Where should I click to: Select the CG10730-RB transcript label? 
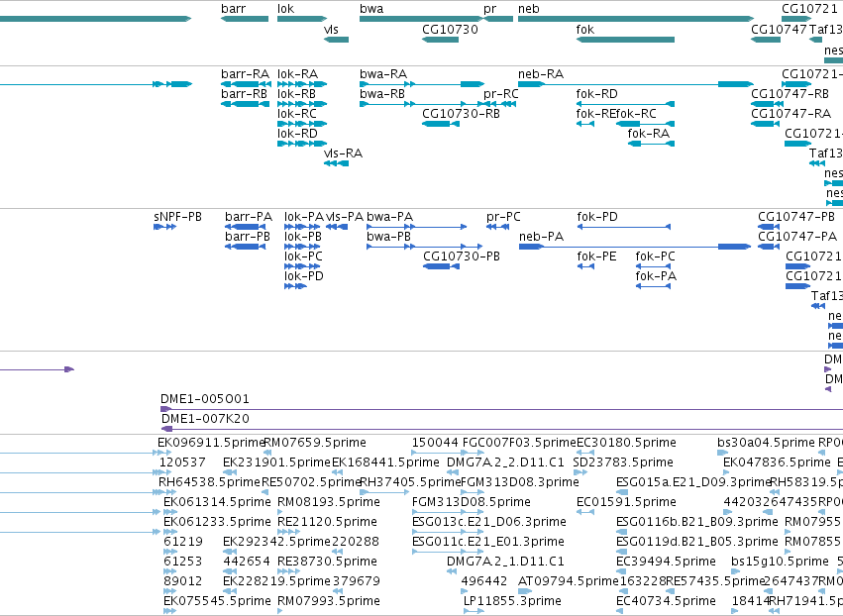[461, 114]
